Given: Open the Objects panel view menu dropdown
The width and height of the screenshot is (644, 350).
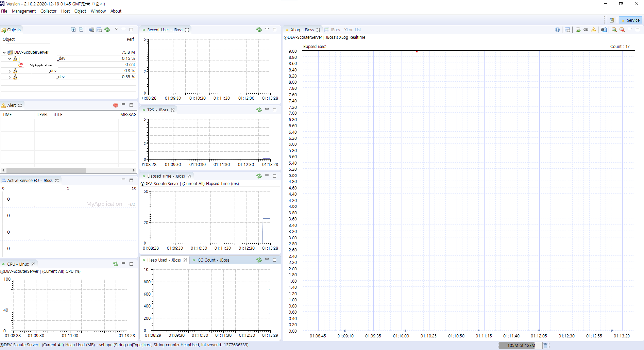Looking at the screenshot, I should 116,29.
